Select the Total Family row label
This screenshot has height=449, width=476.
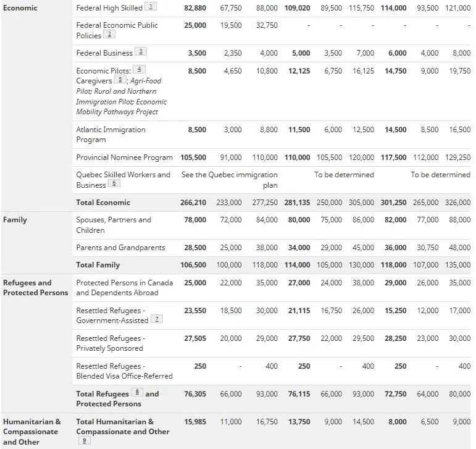coord(98,265)
